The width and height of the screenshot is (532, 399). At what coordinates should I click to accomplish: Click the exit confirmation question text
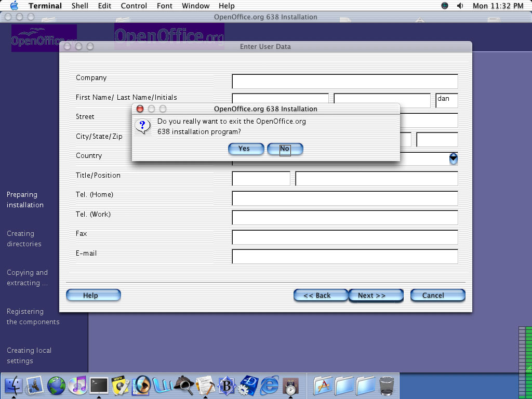coord(231,126)
